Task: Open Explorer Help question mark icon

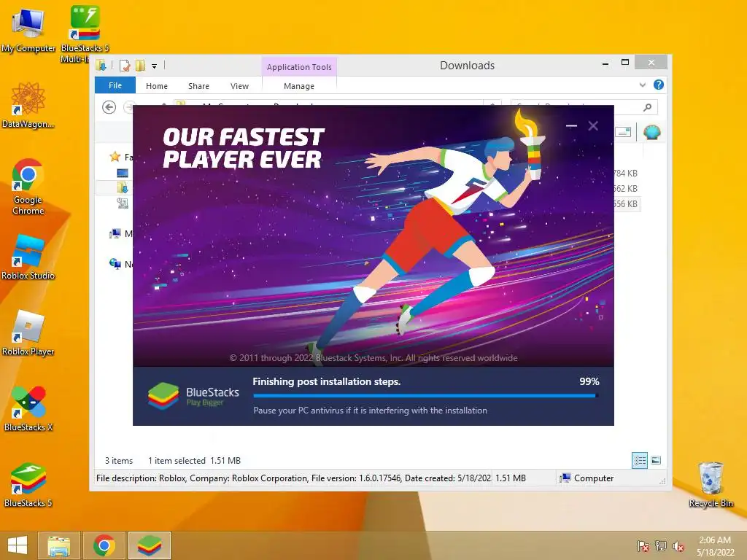Action: 659,85
